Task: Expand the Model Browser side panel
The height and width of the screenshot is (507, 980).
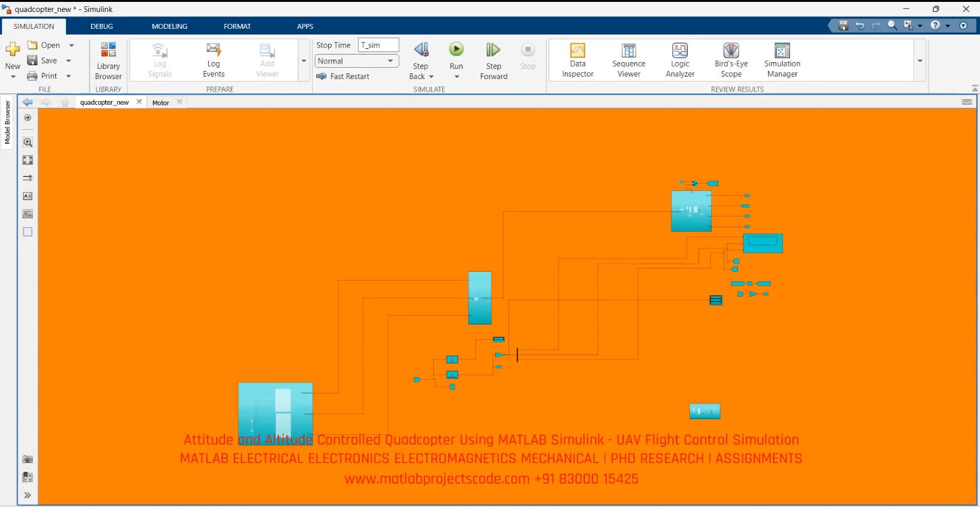Action: pos(8,123)
